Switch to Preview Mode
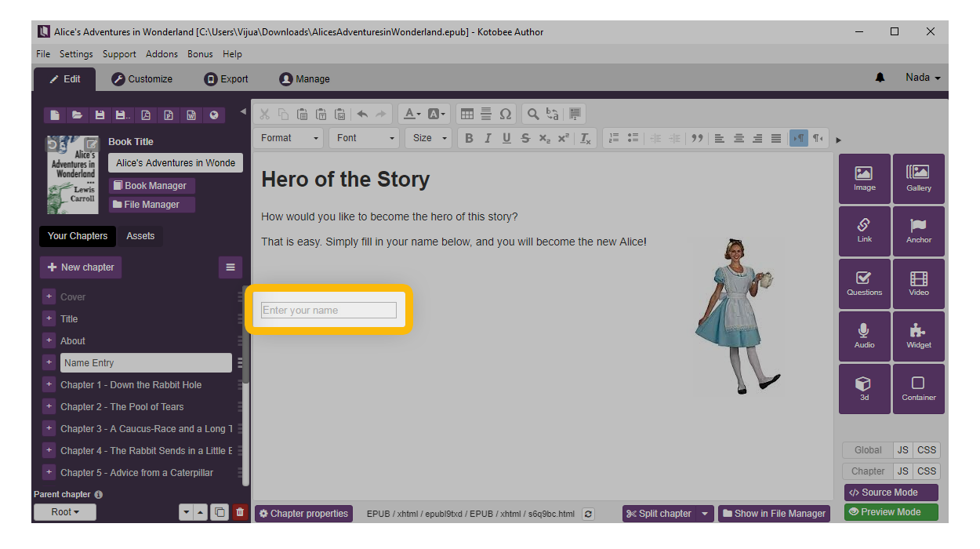The height and width of the screenshot is (549, 980). pos(891,512)
